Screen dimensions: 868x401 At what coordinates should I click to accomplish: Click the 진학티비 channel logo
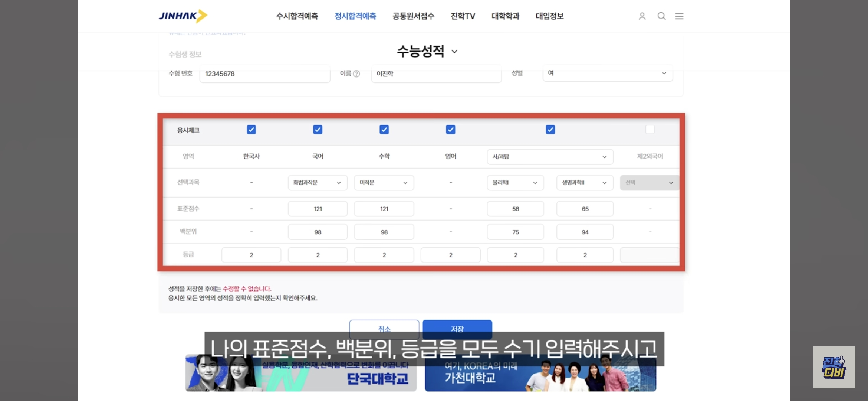(834, 367)
